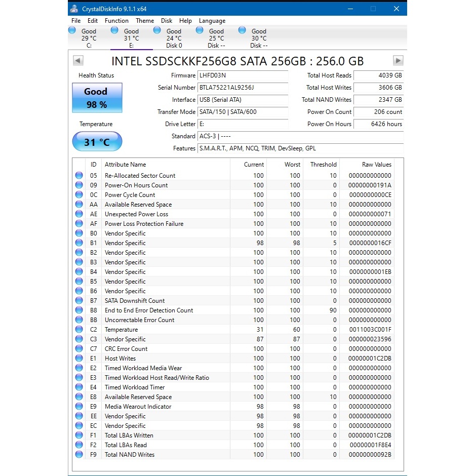Click the CrystalDiskInfo app icon in title bar
This screenshot has width=476, height=476.
click(74, 9)
